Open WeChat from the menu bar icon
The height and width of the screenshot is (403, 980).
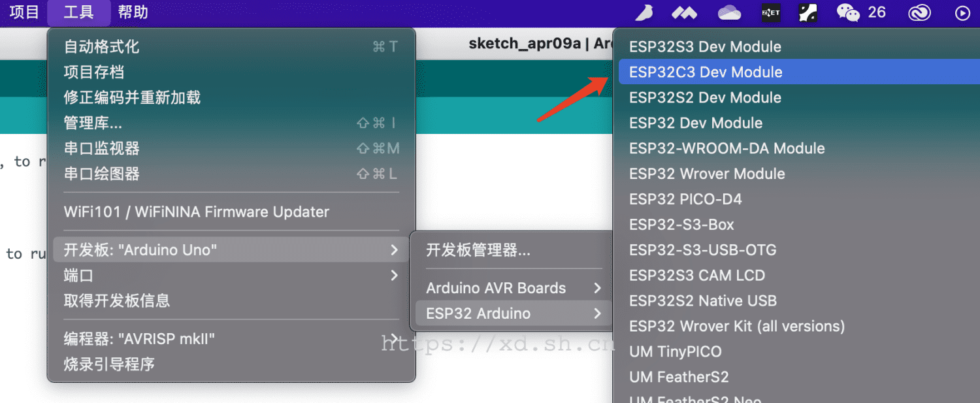click(x=849, y=12)
